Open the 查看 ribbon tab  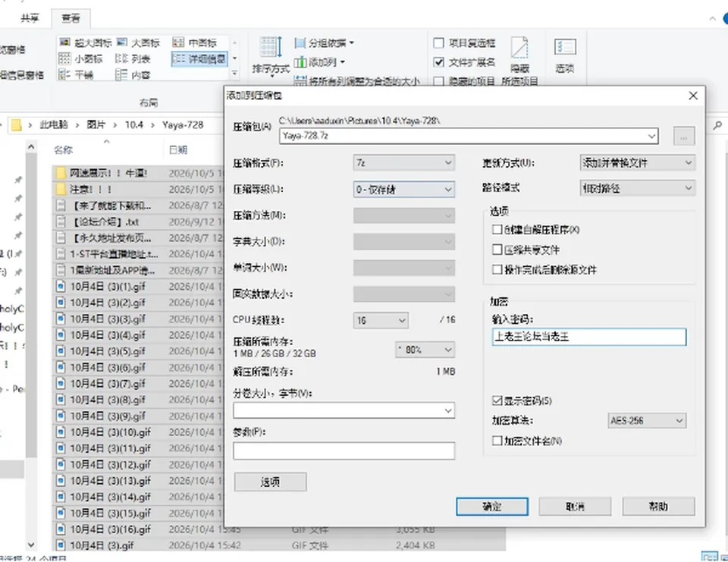71,18
